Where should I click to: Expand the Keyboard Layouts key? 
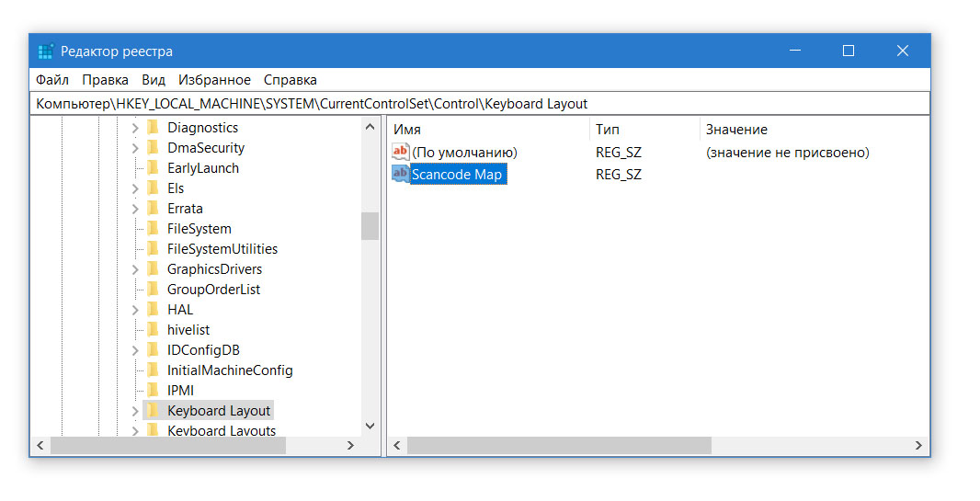tap(135, 431)
